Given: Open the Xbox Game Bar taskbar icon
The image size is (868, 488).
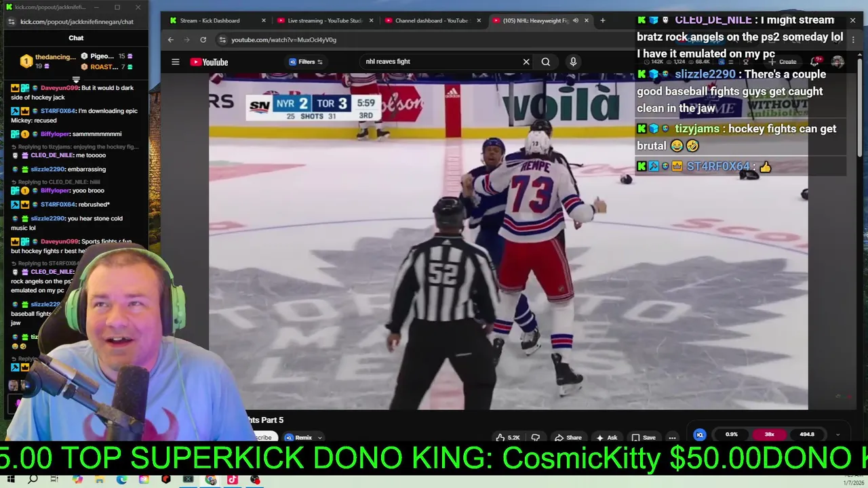Looking at the screenshot, I should (189, 480).
